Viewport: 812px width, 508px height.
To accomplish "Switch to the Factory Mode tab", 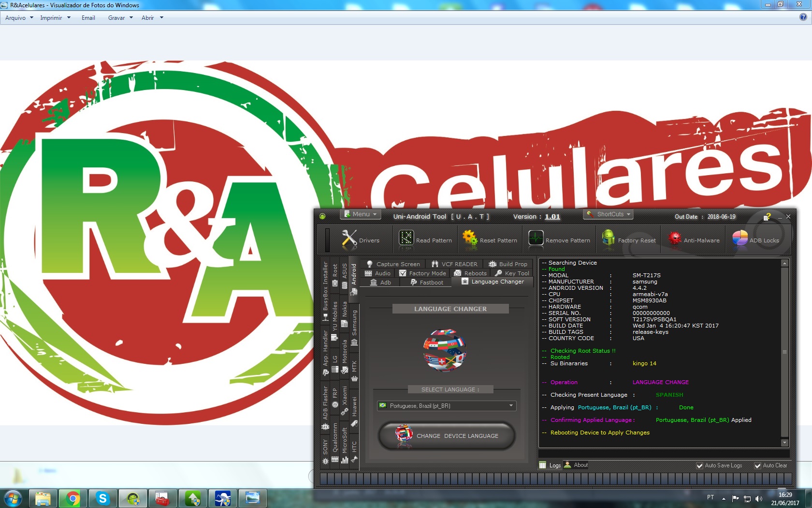I will coord(422,273).
